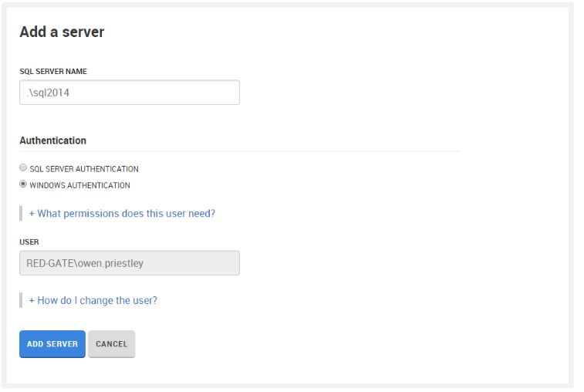Click the SQL Server Name input field
Screen dimensions: 584x392
[129, 93]
